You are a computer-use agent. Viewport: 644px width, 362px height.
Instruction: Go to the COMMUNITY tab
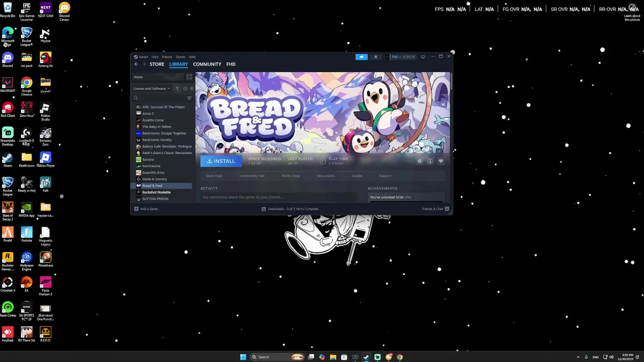[207, 64]
